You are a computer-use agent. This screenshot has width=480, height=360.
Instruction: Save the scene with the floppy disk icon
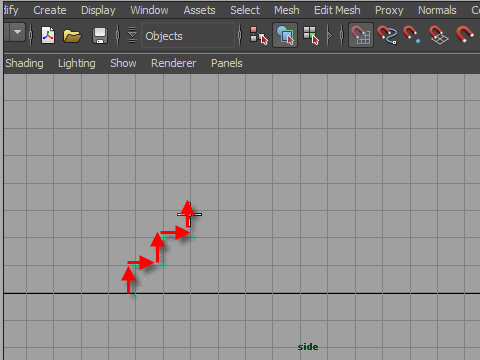100,36
